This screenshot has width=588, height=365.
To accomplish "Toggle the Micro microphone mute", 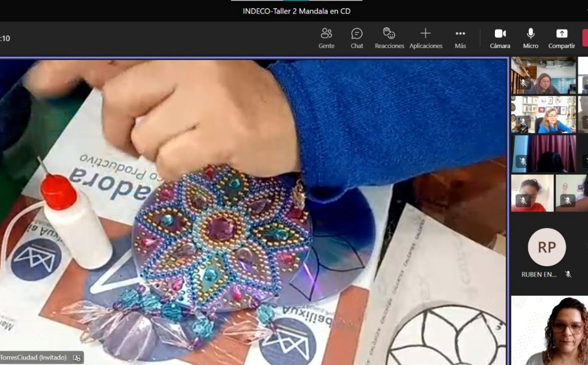I will pos(531,38).
